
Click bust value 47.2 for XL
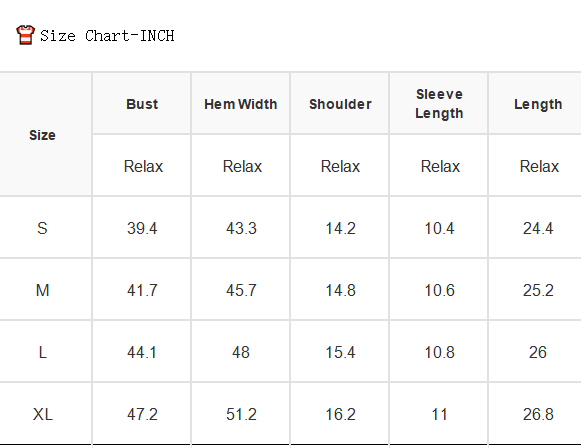click(142, 414)
